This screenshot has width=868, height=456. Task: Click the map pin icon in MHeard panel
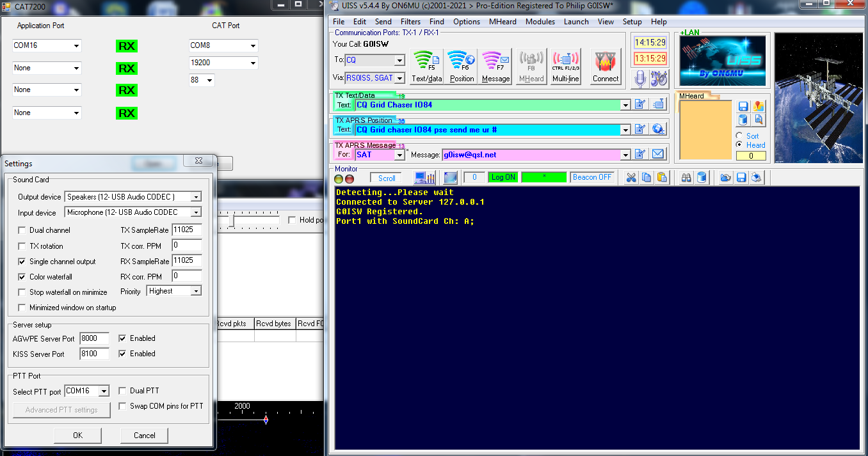click(x=759, y=106)
